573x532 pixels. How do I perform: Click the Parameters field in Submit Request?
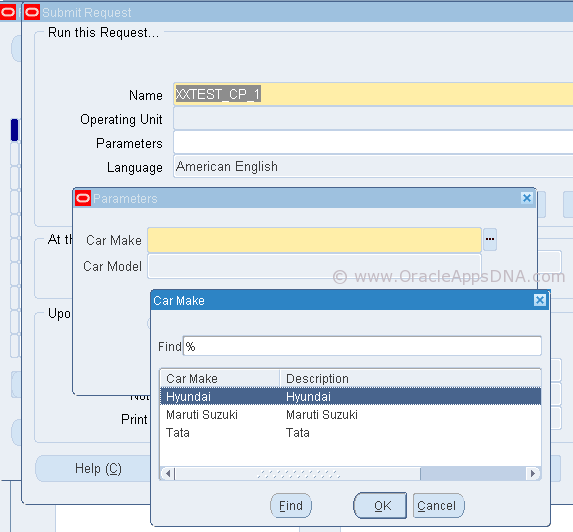(373, 142)
